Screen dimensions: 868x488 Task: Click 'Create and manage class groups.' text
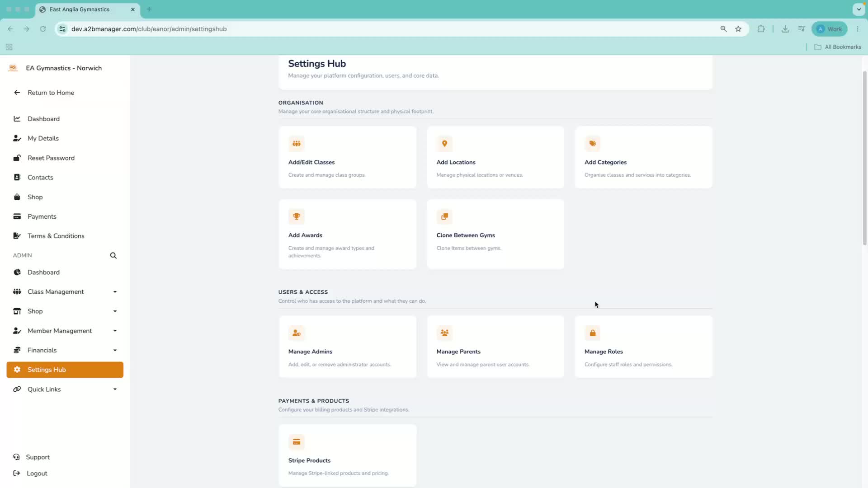(327, 175)
